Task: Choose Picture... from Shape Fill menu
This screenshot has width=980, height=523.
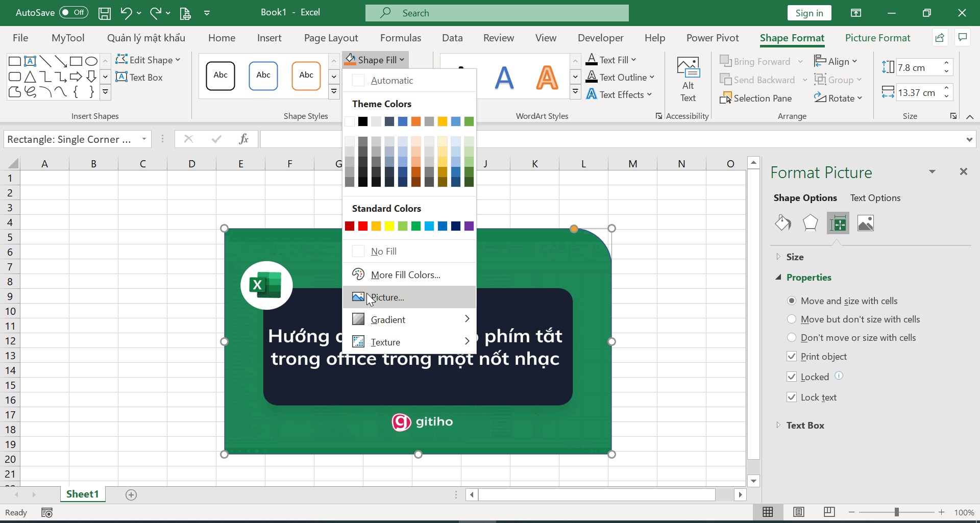Action: pos(387,297)
